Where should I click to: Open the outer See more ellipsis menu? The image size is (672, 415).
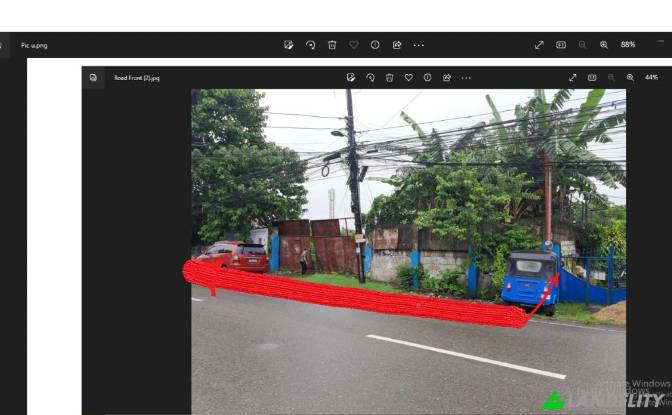[419, 45]
